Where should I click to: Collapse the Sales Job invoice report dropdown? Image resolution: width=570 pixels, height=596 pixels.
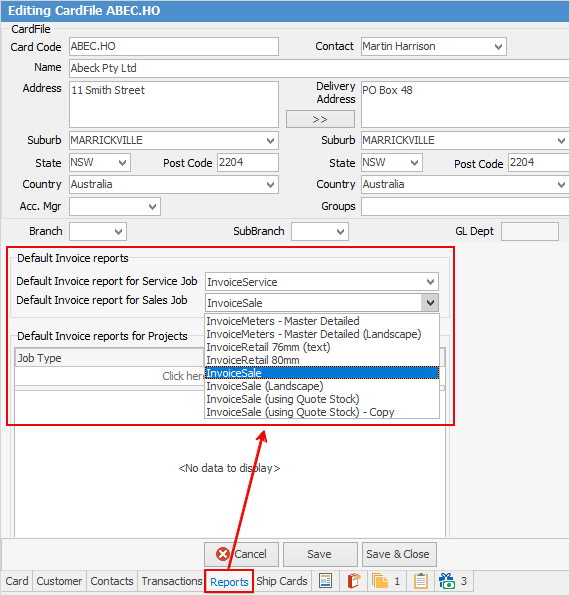click(x=430, y=303)
